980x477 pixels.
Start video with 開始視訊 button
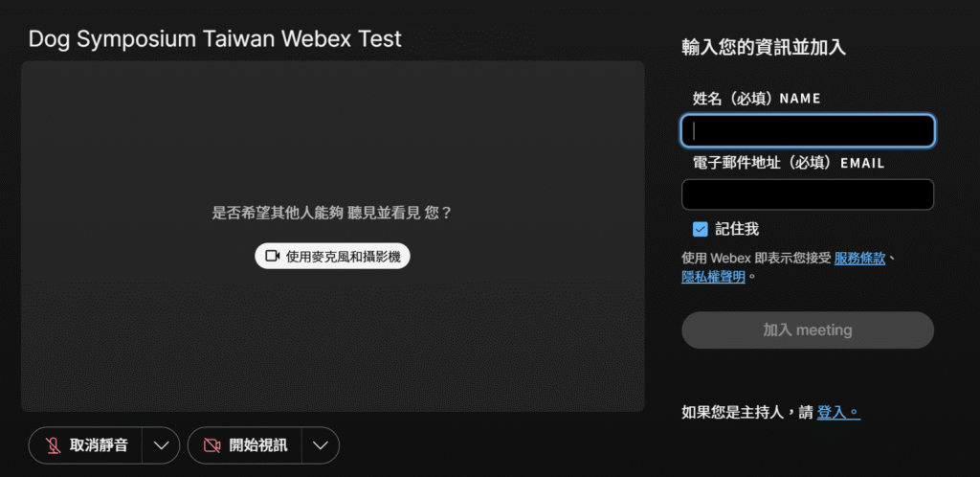[x=245, y=445]
